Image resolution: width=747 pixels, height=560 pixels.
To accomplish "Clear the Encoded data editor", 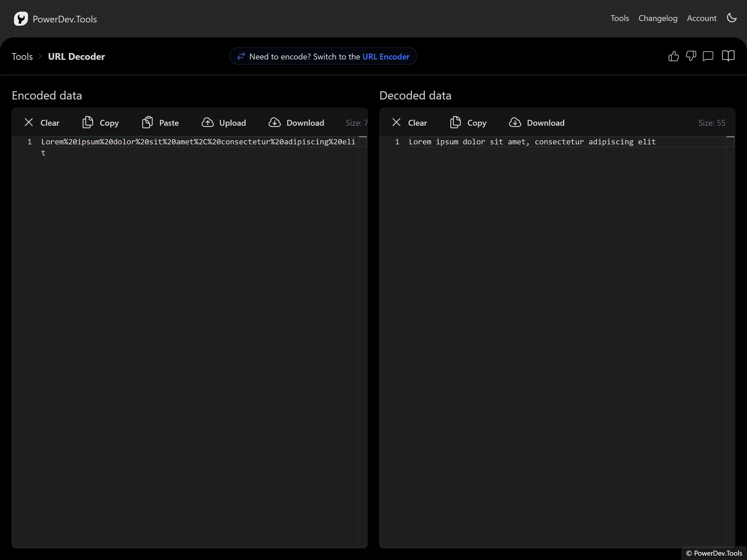I will [x=42, y=123].
